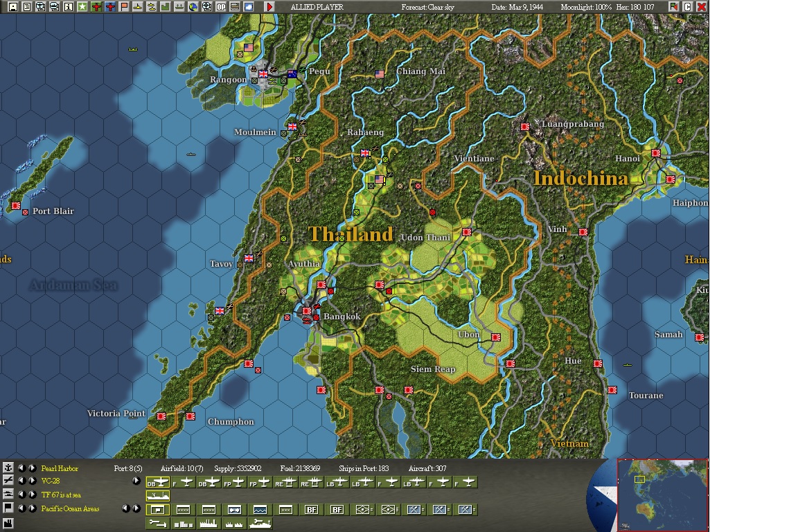The width and height of the screenshot is (798, 532).
Task: Open the document list icon in toolbar
Action: [27, 7]
